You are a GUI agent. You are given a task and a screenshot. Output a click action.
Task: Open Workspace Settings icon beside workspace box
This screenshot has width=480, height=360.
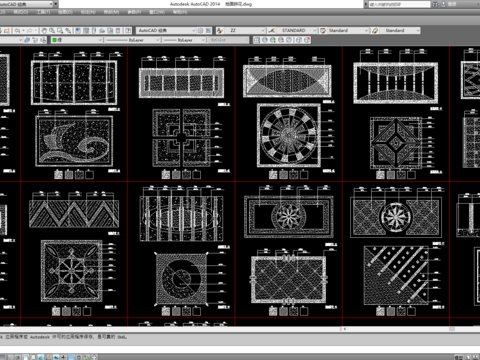pyautogui.click(x=200, y=31)
